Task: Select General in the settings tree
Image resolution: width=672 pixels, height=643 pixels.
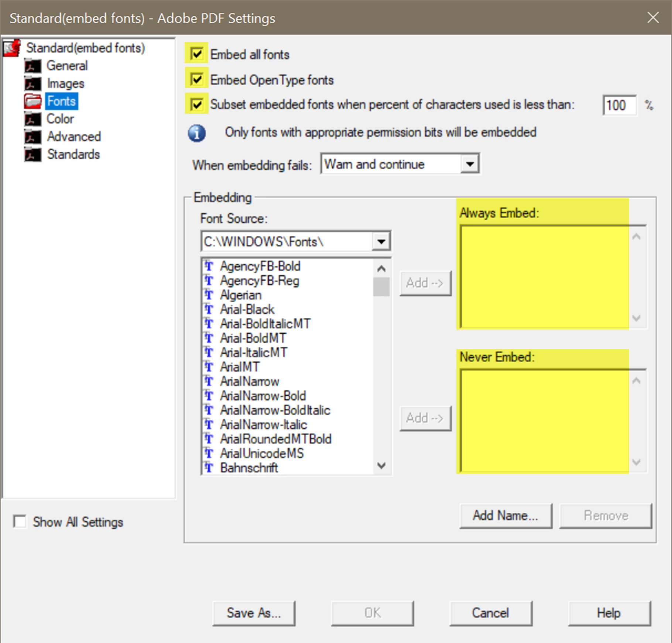Action: pos(67,66)
